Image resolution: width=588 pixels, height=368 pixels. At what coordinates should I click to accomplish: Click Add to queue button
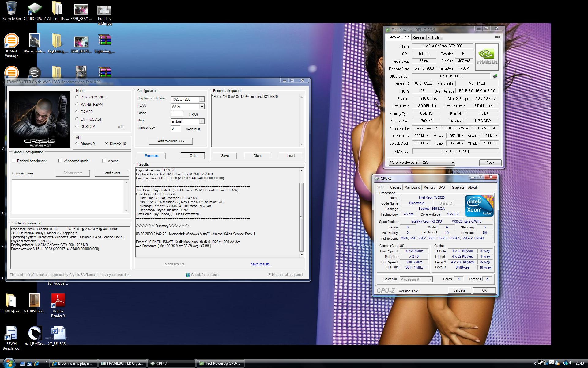171,141
